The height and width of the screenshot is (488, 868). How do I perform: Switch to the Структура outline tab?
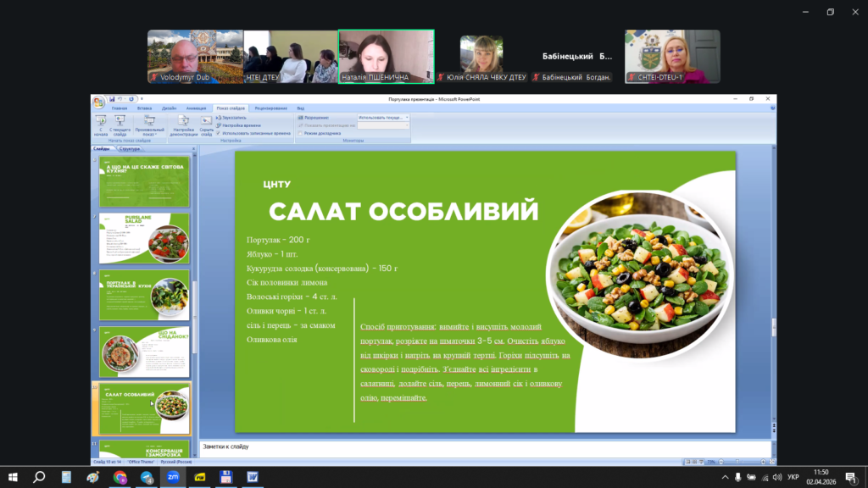[130, 148]
